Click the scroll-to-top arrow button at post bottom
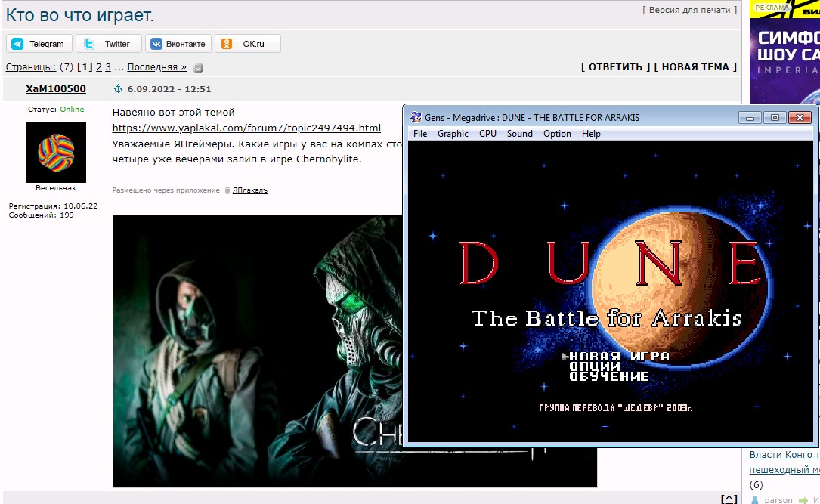 [x=729, y=499]
